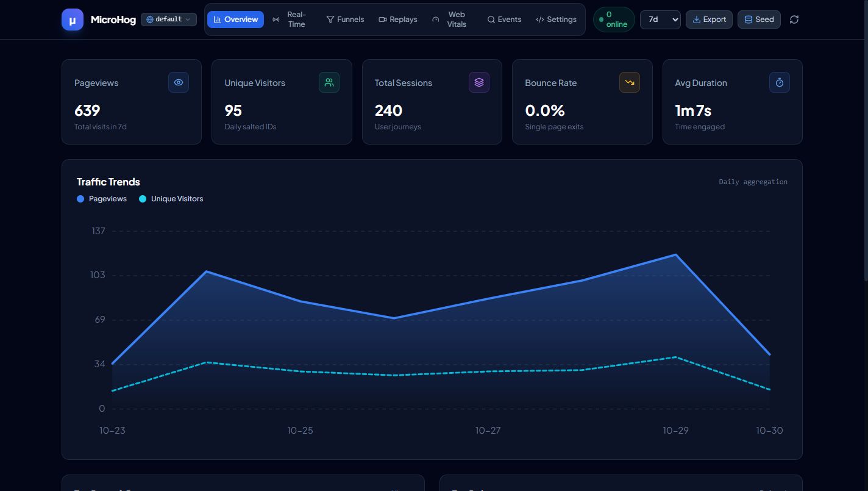Click the Daily salted IDs caption
Screen dimensions: 868x491
[x=251, y=127]
